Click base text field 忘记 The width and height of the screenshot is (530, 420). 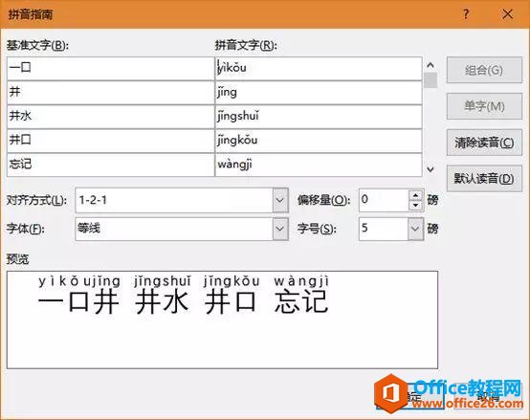111,165
